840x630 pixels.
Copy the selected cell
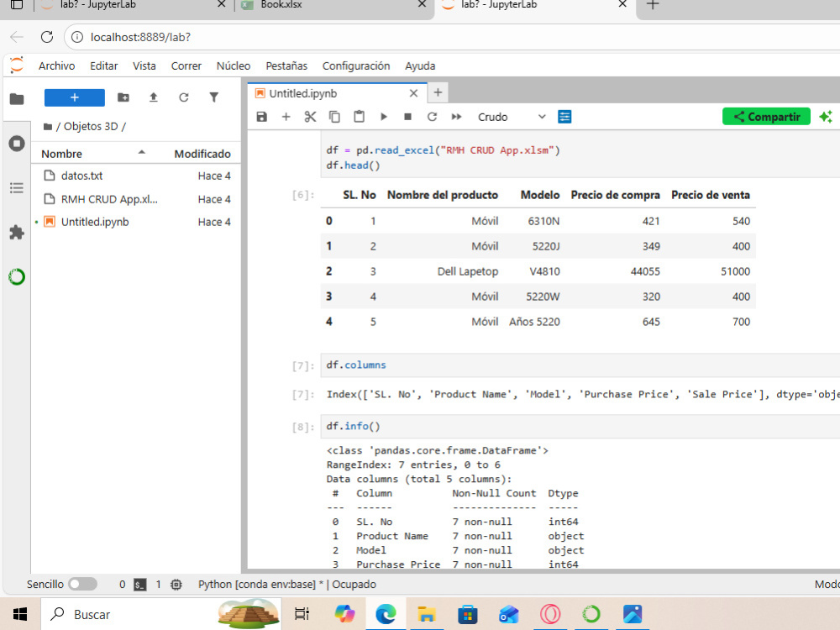pos(334,117)
